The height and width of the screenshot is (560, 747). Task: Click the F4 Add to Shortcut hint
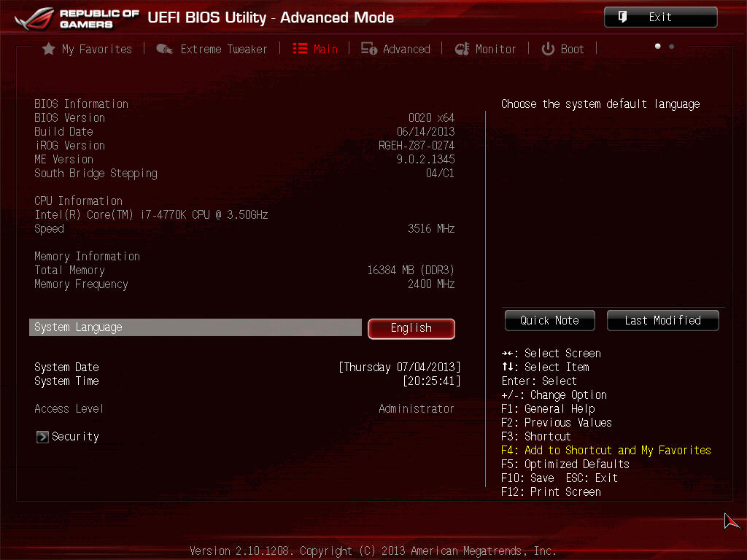(x=606, y=450)
